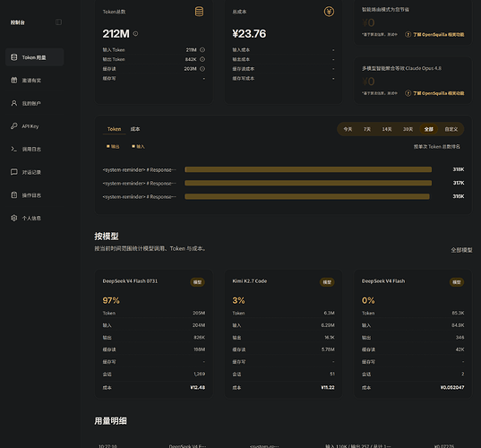The height and width of the screenshot is (448, 481).
Task: Collapse the sidebar with the panel icon
Action: (58, 22)
